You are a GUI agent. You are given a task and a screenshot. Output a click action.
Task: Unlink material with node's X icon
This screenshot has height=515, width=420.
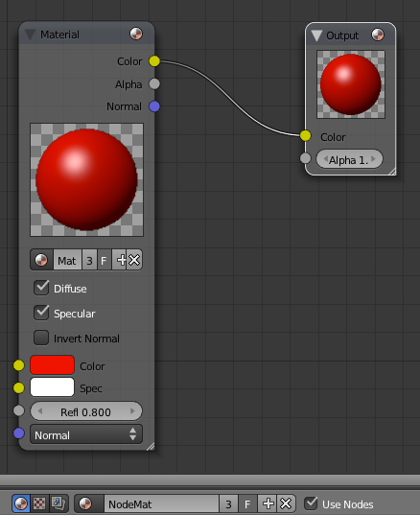pos(134,260)
